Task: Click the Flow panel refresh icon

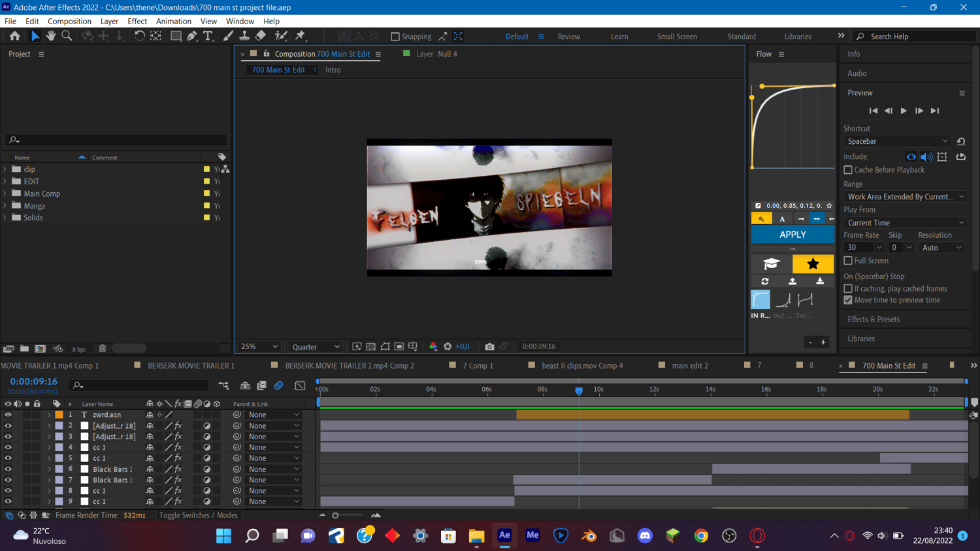Action: pyautogui.click(x=765, y=282)
